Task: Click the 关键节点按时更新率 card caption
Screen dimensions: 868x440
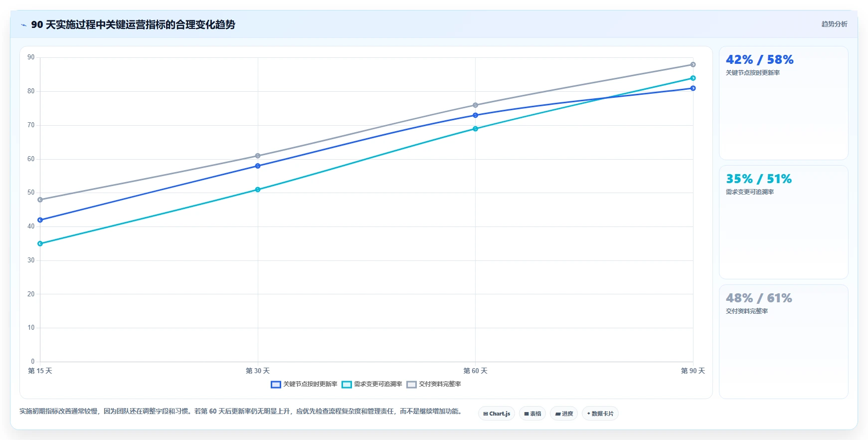Action: click(753, 73)
